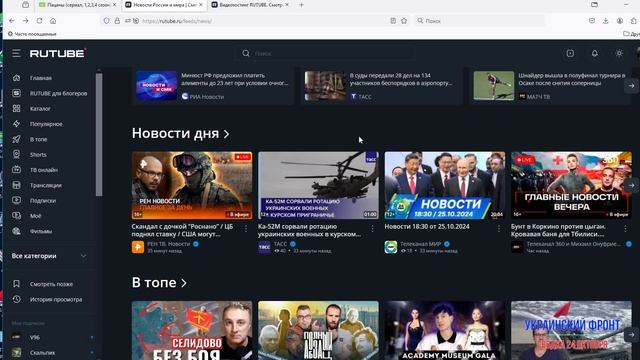Bookmark this page with star icon
Viewport: 640px width, 360px height.
click(404, 21)
